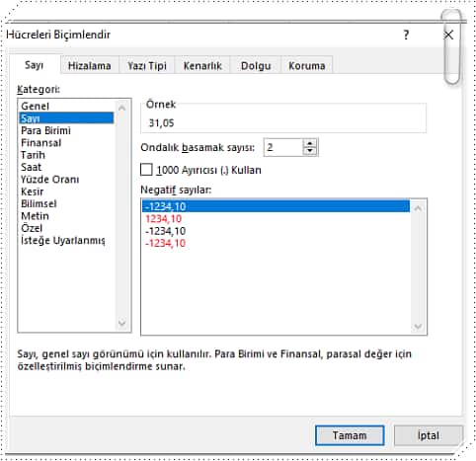The image size is (476, 461).
Task: Decrease decimal places with the down spinner arrow
Action: [309, 151]
